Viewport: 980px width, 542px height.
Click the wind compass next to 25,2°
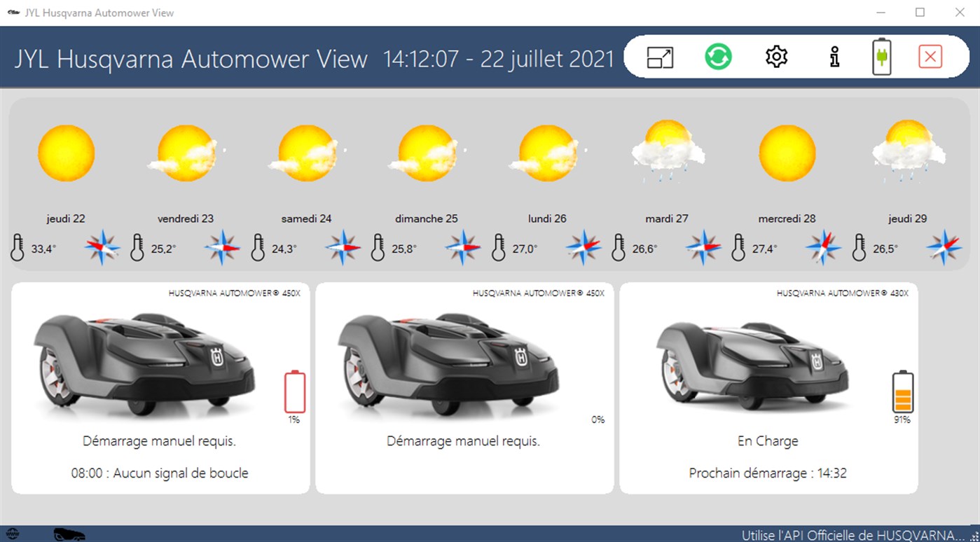tap(223, 247)
